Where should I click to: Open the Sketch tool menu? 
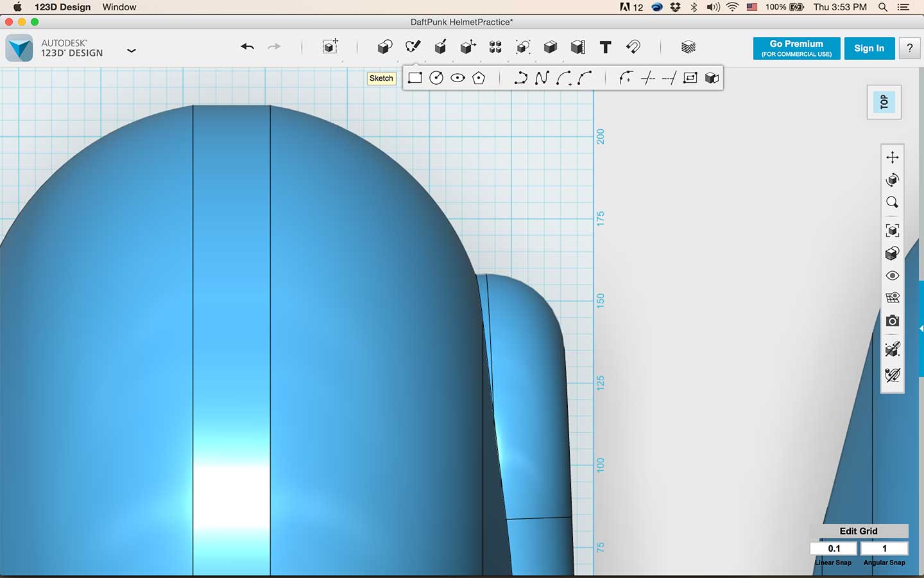413,47
